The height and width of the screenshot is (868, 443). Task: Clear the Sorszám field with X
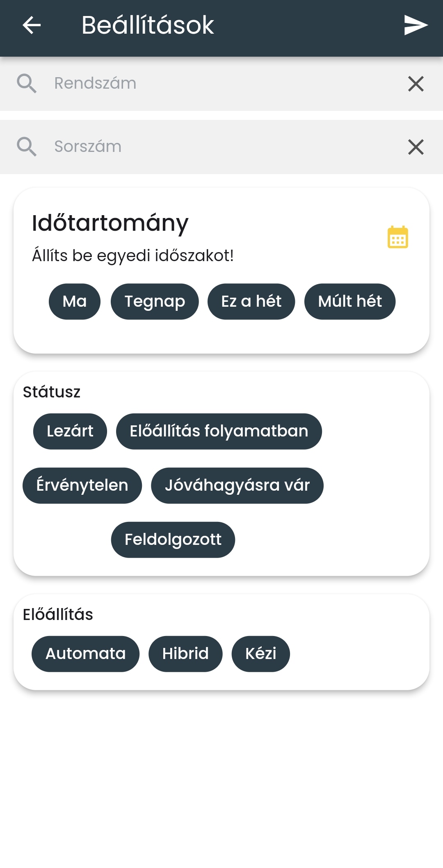click(x=416, y=147)
